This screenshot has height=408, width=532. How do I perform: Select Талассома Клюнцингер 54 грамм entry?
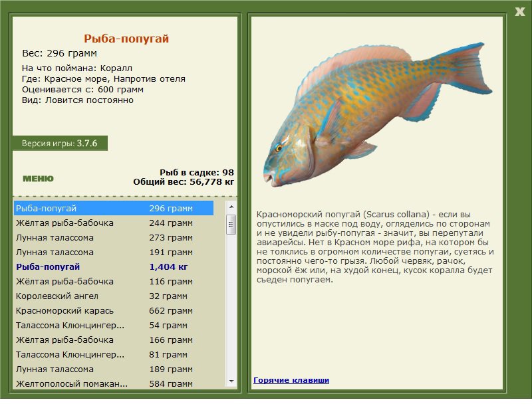(114, 325)
